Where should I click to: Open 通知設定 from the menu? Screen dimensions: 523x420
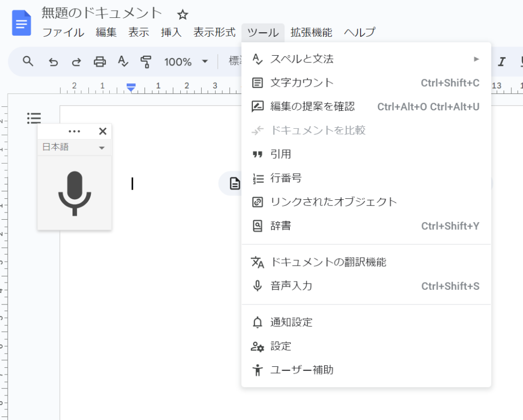pos(366,322)
